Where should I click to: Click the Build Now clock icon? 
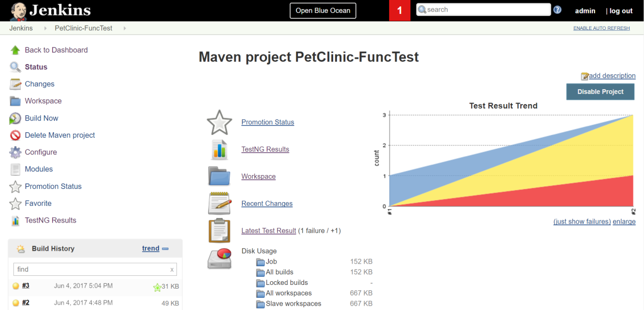click(15, 118)
